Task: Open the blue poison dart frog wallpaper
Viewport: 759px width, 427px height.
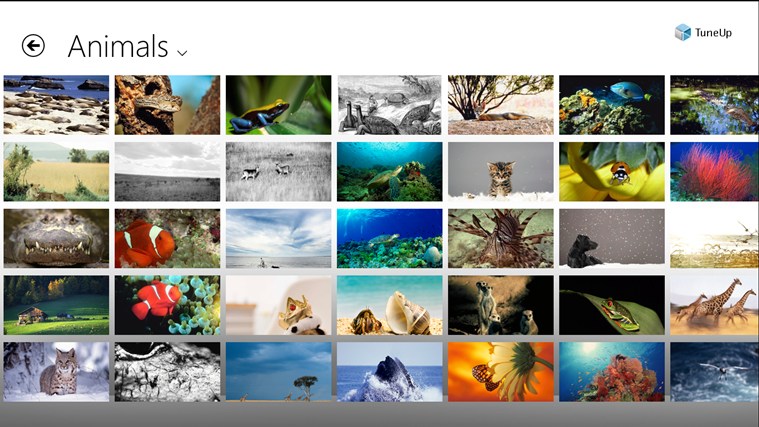Action: (278, 105)
